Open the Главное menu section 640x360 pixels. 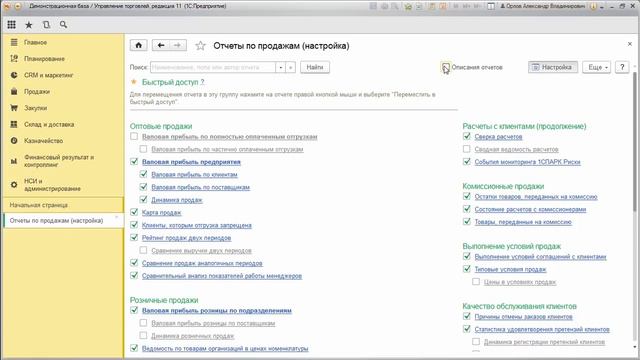(35, 42)
